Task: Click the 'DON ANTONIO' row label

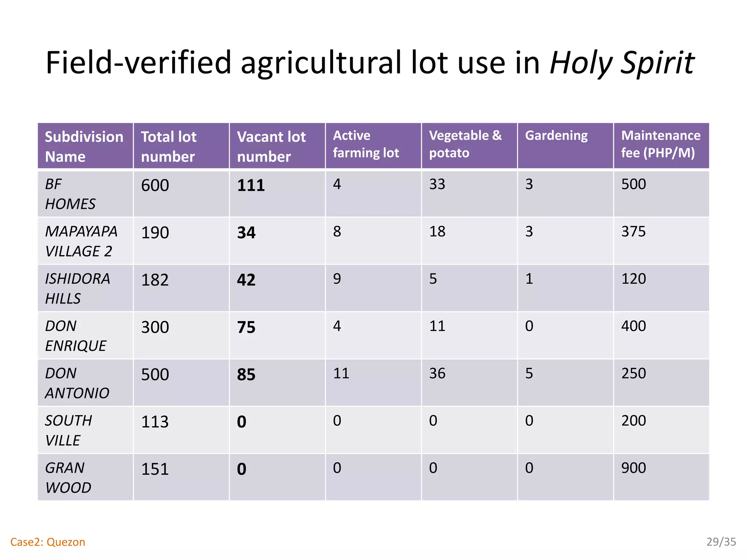Action: (77, 383)
